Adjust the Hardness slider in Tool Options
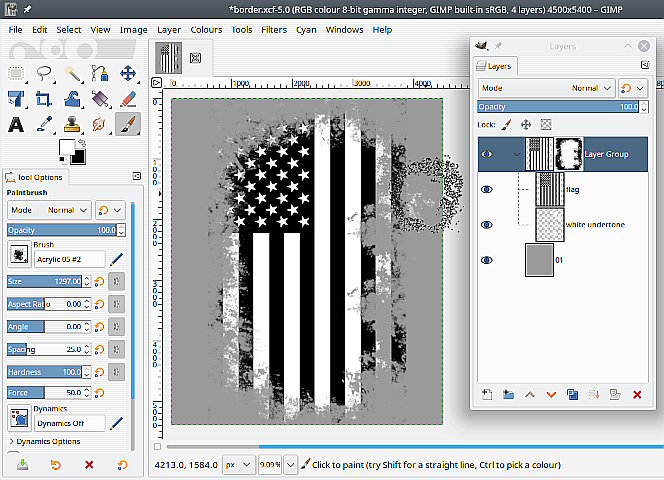Image resolution: width=664 pixels, height=480 pixels. 45,371
